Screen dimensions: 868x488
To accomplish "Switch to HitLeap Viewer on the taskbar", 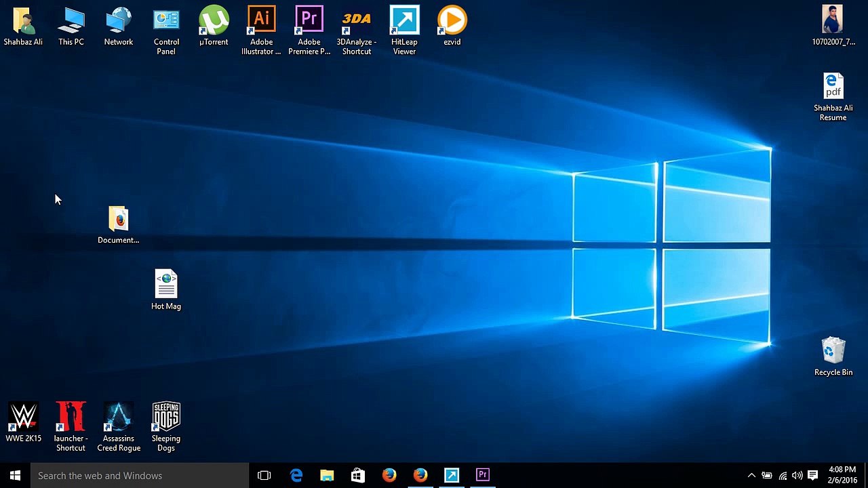I will (x=452, y=475).
